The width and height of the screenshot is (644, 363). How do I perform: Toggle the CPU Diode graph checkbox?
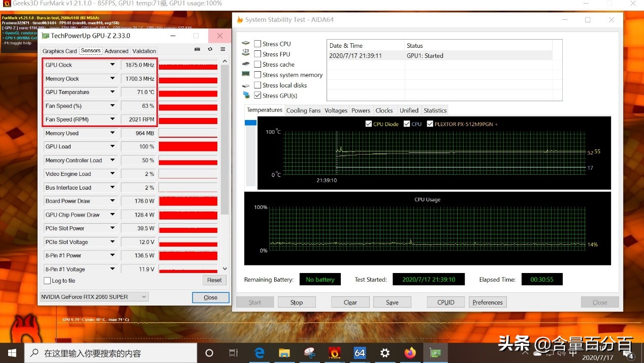(x=368, y=124)
